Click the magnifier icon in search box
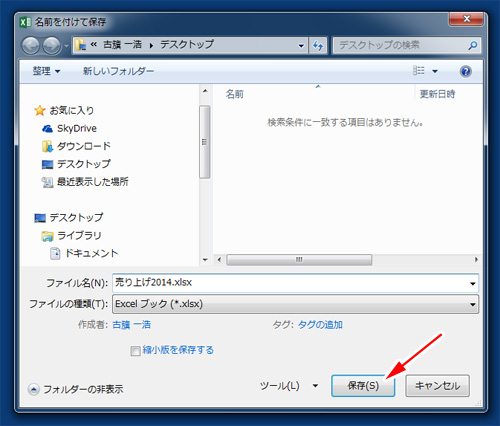The width and height of the screenshot is (500, 426). [473, 45]
